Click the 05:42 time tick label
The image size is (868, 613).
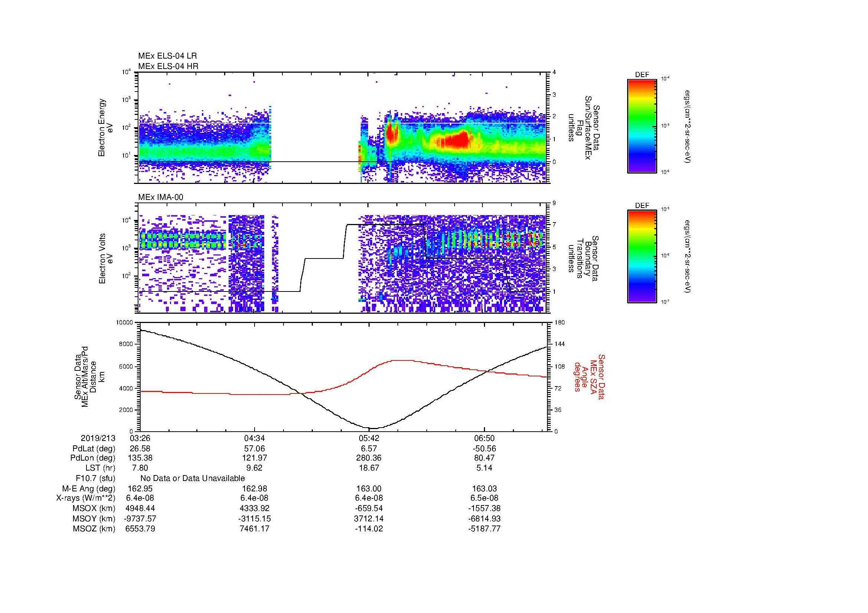pyautogui.click(x=369, y=438)
